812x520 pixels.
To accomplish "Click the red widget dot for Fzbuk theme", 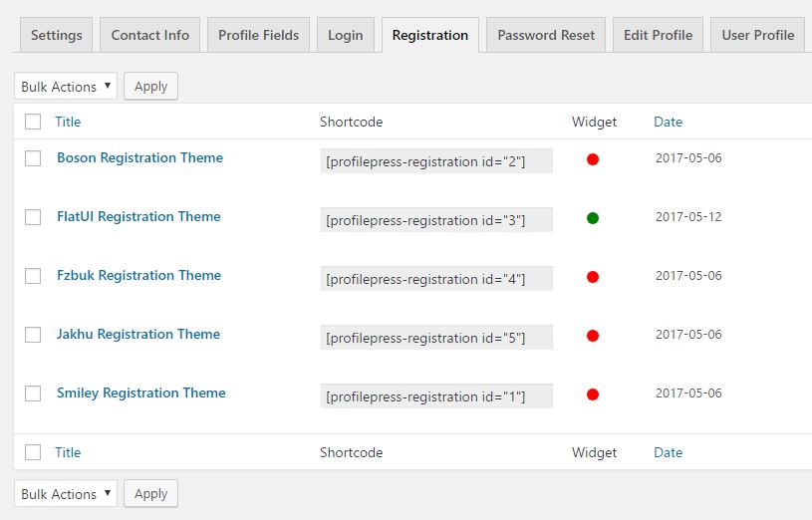I will 593,277.
